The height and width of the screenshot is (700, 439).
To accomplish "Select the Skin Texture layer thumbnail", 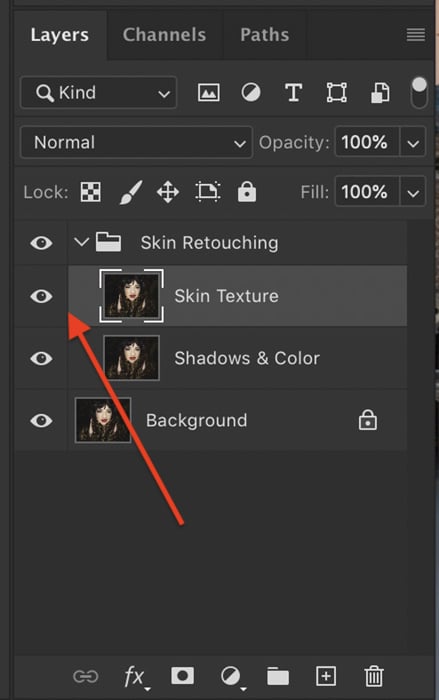I will coord(131,296).
